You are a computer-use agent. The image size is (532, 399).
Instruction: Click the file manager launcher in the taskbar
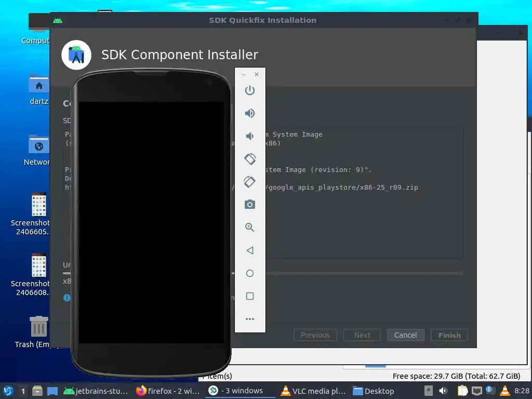pos(37,391)
